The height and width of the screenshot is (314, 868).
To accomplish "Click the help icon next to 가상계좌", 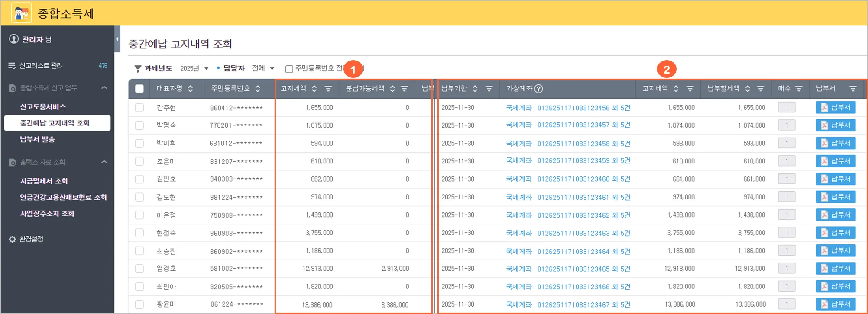I will coord(538,89).
